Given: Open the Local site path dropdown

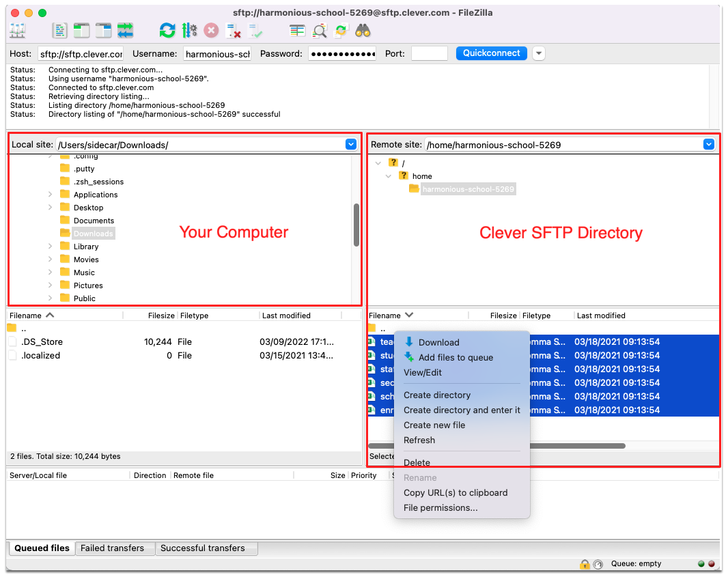Looking at the screenshot, I should coord(351,144).
